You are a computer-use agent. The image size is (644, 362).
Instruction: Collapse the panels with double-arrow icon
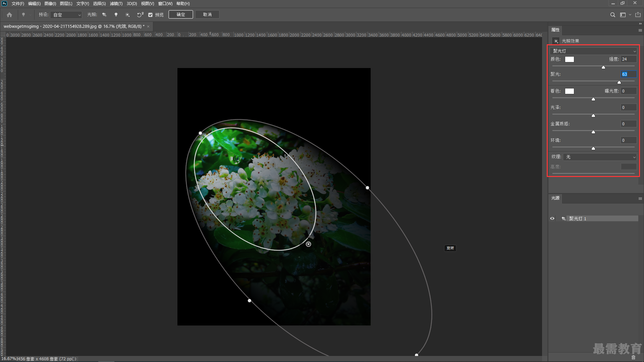point(640,24)
